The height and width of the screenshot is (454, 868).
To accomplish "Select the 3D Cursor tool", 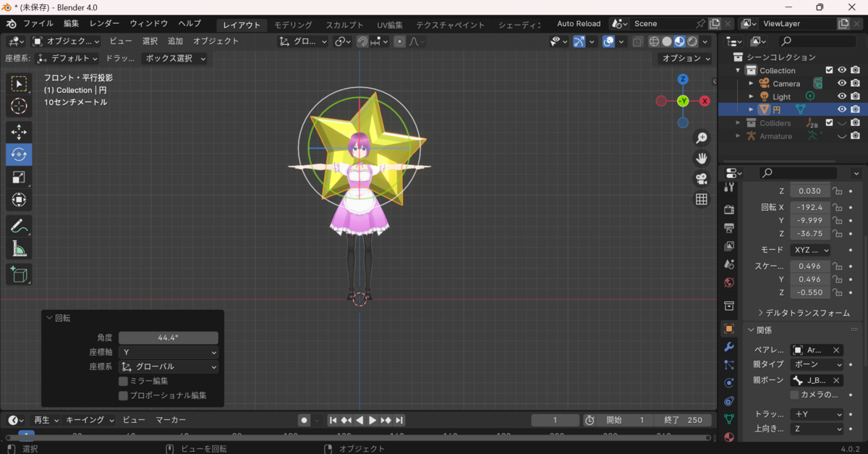I will pyautogui.click(x=19, y=106).
